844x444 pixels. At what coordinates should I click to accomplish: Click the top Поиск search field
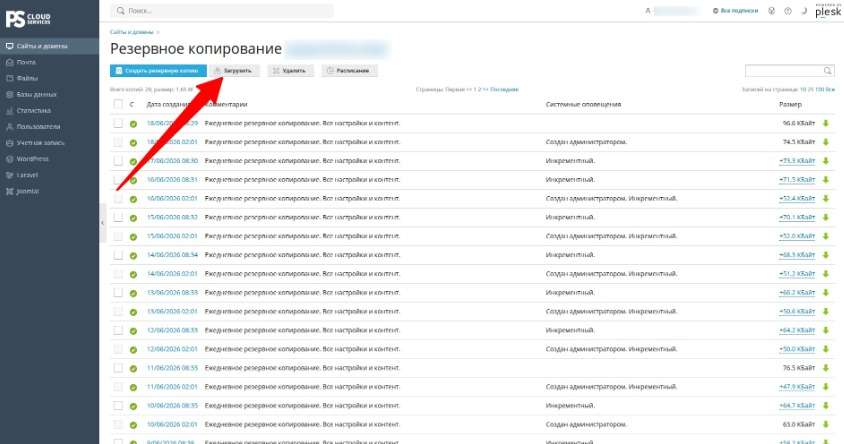click(222, 11)
